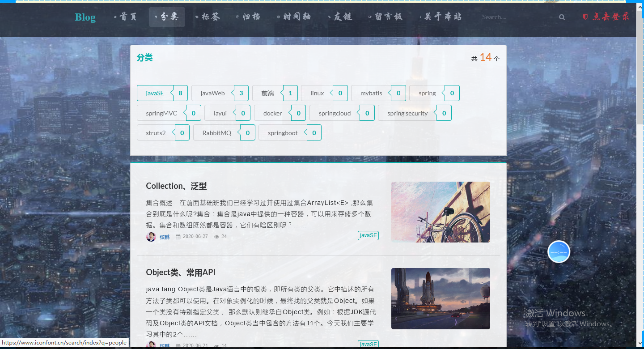The height and width of the screenshot is (349, 644).
Task: Select the springboot category tag
Action: tap(290, 132)
